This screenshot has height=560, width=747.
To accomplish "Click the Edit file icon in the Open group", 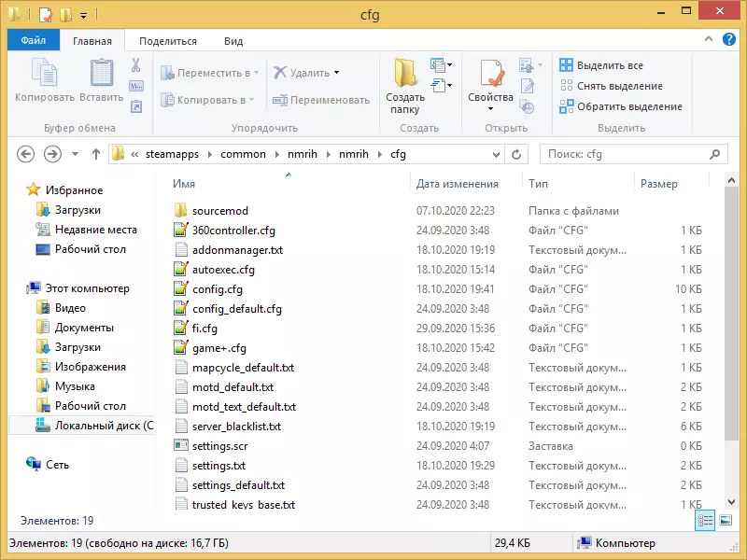I will pos(528,86).
